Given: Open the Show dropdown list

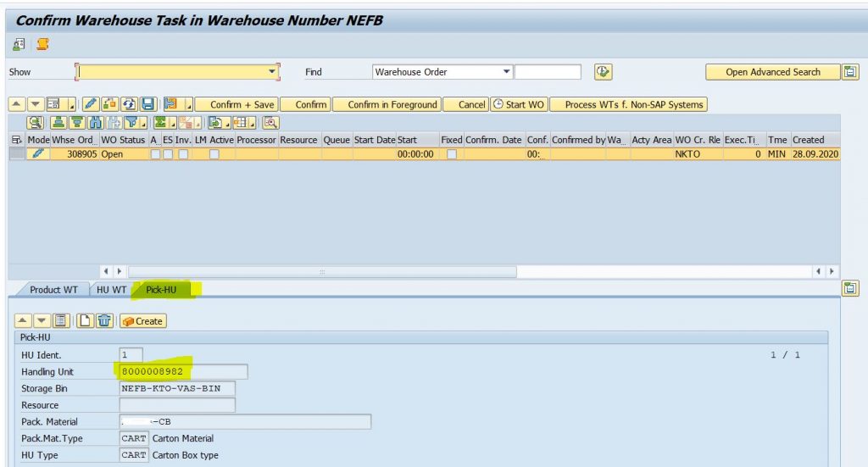Looking at the screenshot, I should [272, 71].
